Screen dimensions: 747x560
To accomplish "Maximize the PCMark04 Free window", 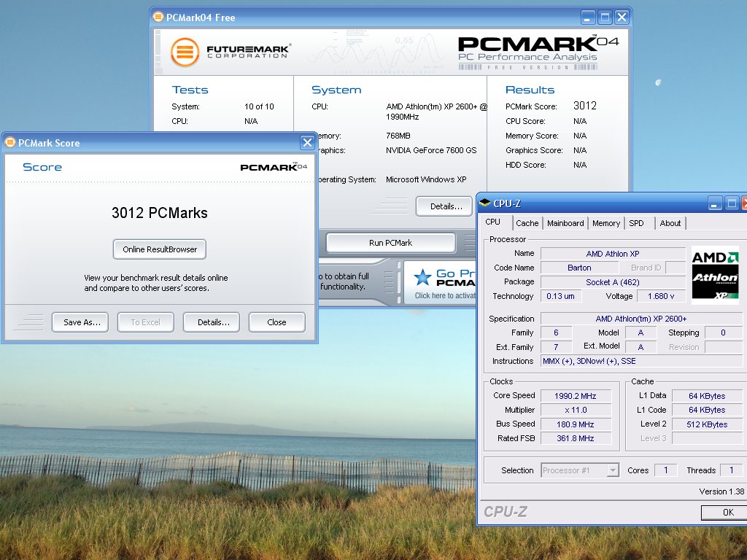I will point(605,17).
